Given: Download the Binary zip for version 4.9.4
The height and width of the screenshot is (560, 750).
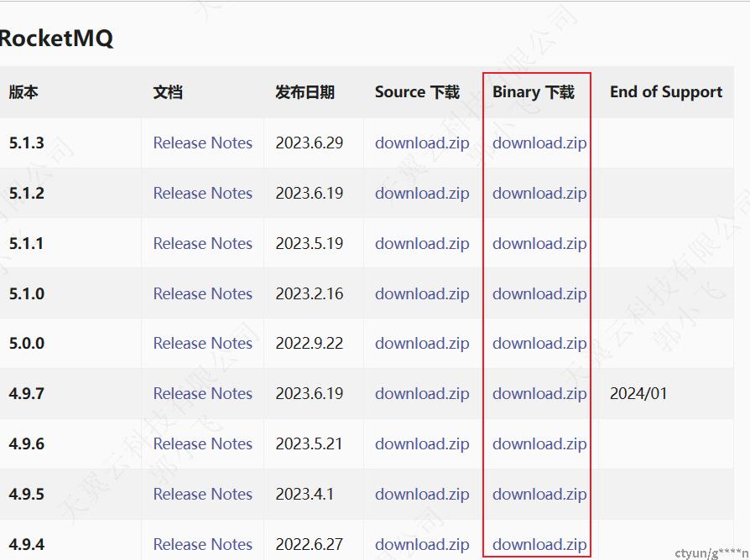Looking at the screenshot, I should pos(539,544).
